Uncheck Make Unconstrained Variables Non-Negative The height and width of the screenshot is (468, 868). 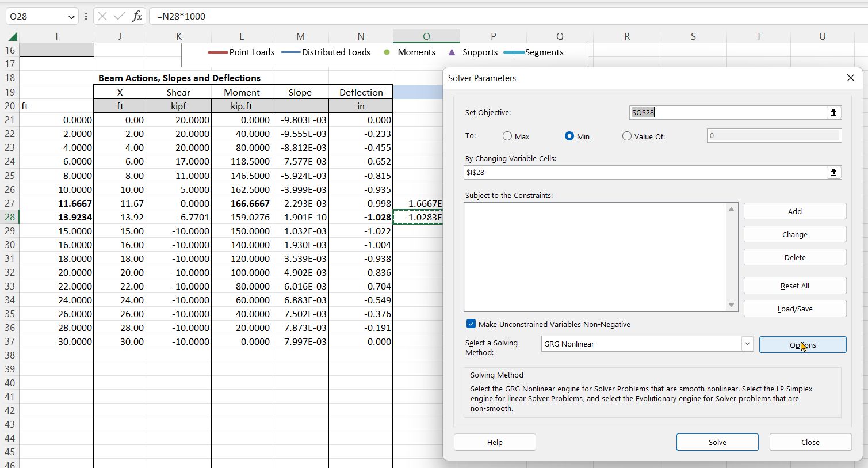tap(471, 324)
